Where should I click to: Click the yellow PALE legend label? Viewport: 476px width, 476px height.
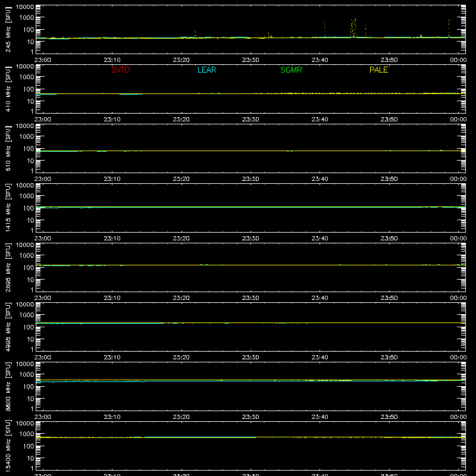pyautogui.click(x=378, y=70)
